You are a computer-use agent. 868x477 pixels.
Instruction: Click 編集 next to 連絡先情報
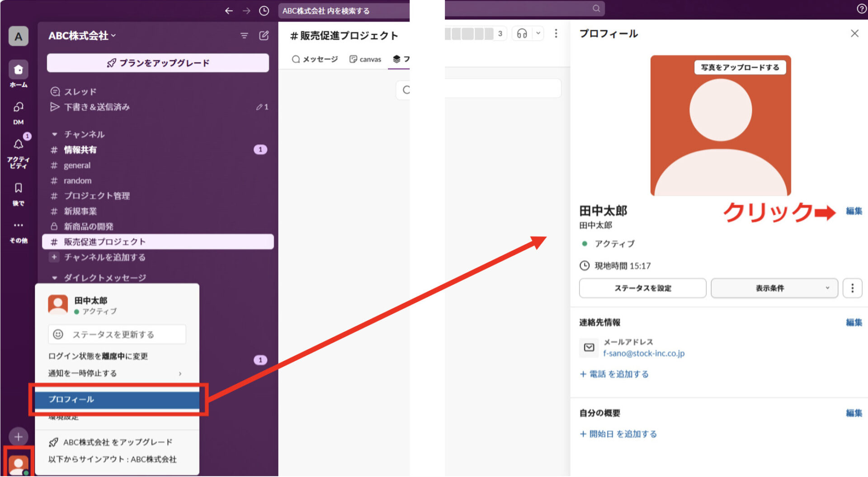click(854, 322)
